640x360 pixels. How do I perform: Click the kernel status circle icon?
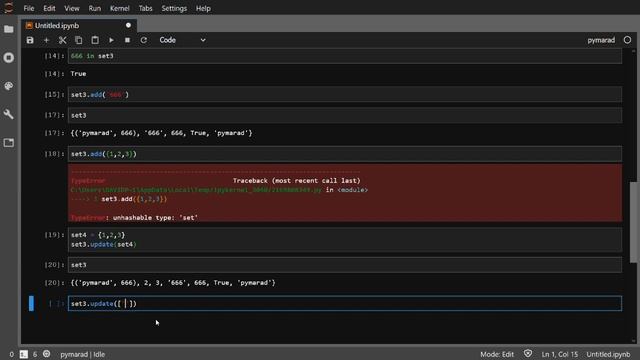[x=627, y=40]
